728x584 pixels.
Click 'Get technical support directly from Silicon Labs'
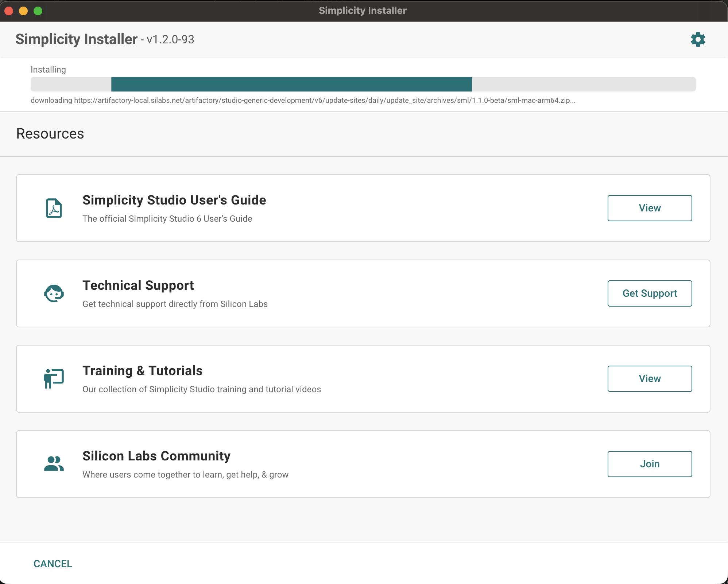175,304
